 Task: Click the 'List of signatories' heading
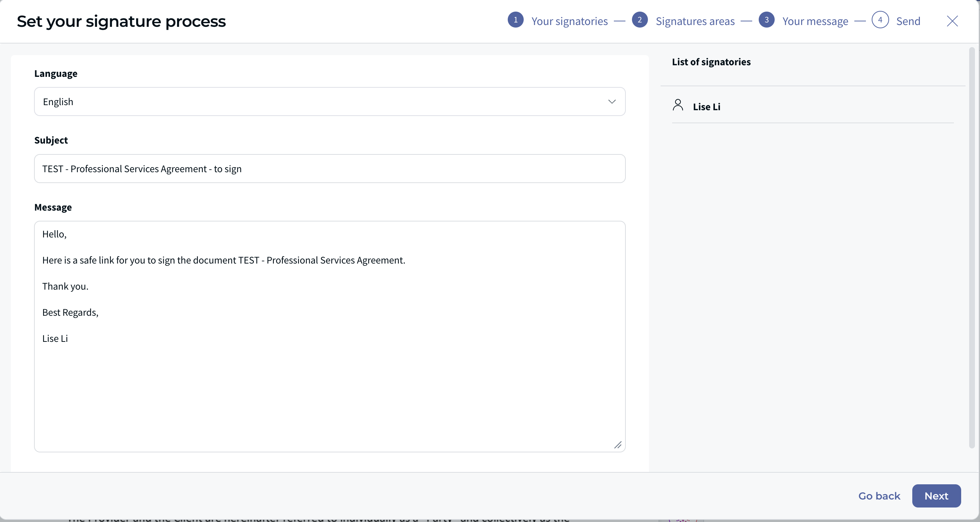pos(711,62)
